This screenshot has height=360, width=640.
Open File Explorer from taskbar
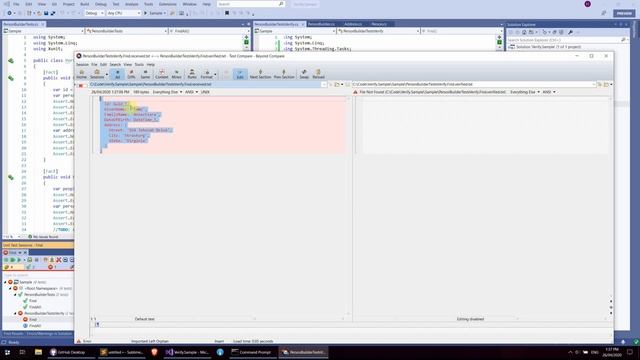pos(38,352)
